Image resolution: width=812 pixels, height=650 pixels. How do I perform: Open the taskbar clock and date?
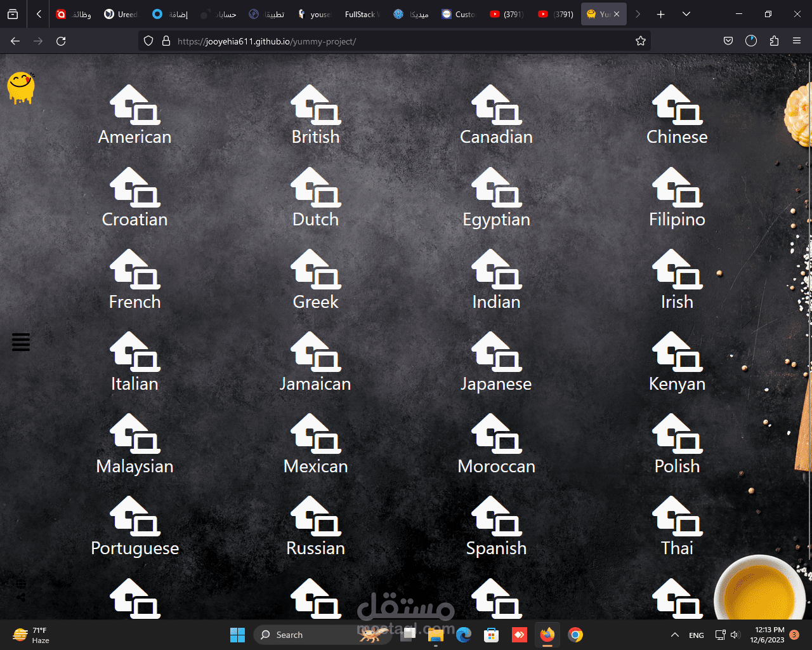pos(768,635)
